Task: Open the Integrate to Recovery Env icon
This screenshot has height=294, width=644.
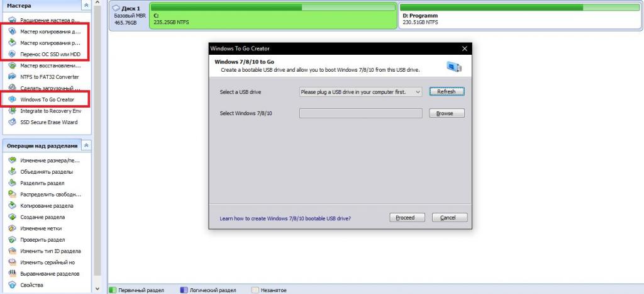Action: [x=13, y=111]
